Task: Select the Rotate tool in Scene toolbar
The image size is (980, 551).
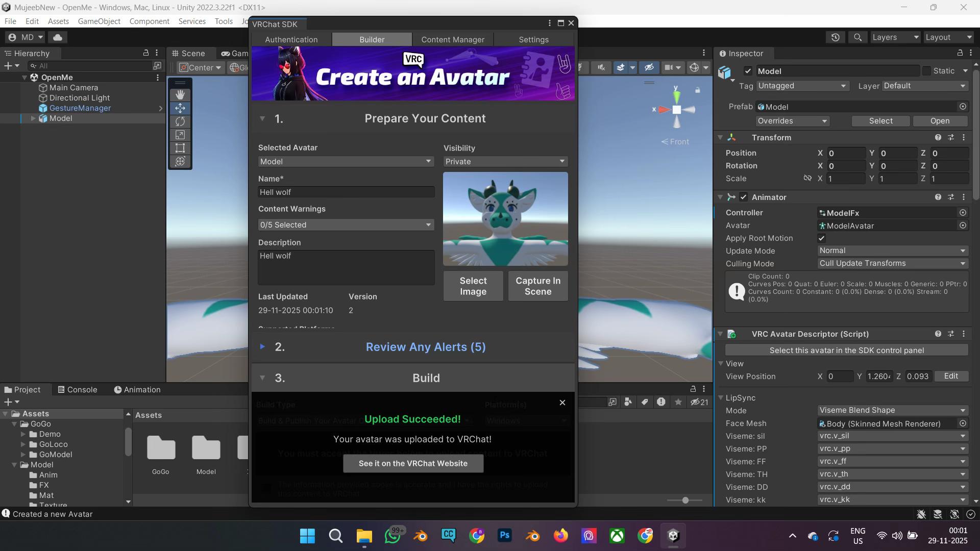Action: tap(180, 121)
